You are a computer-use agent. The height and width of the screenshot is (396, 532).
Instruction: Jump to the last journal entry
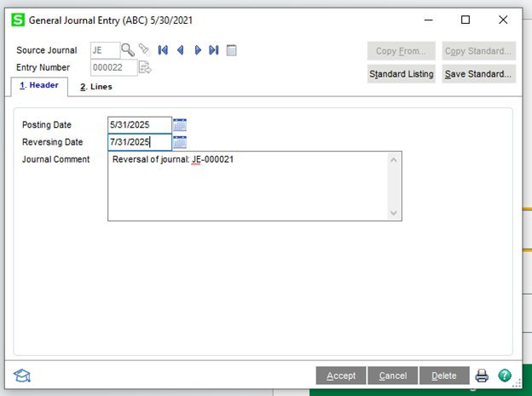click(214, 50)
